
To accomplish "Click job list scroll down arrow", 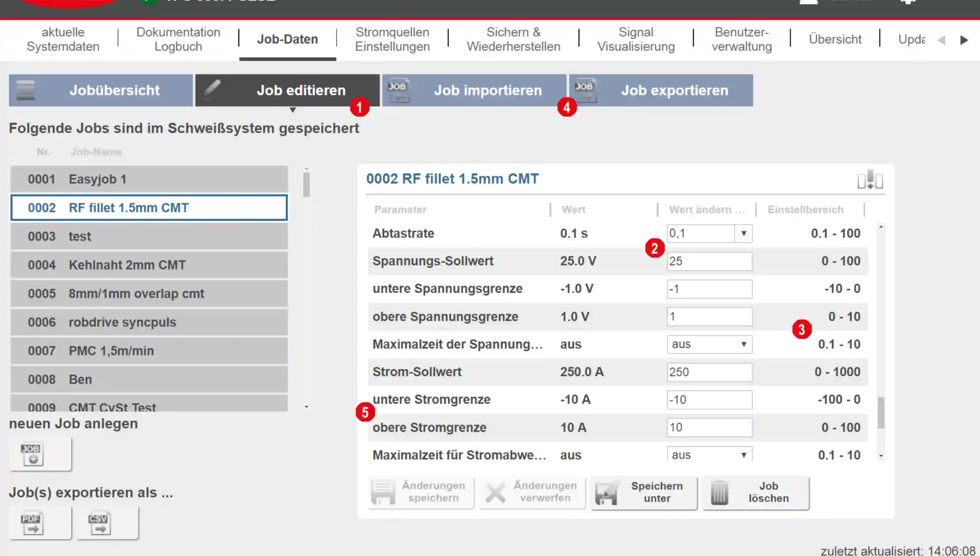I will [306, 406].
